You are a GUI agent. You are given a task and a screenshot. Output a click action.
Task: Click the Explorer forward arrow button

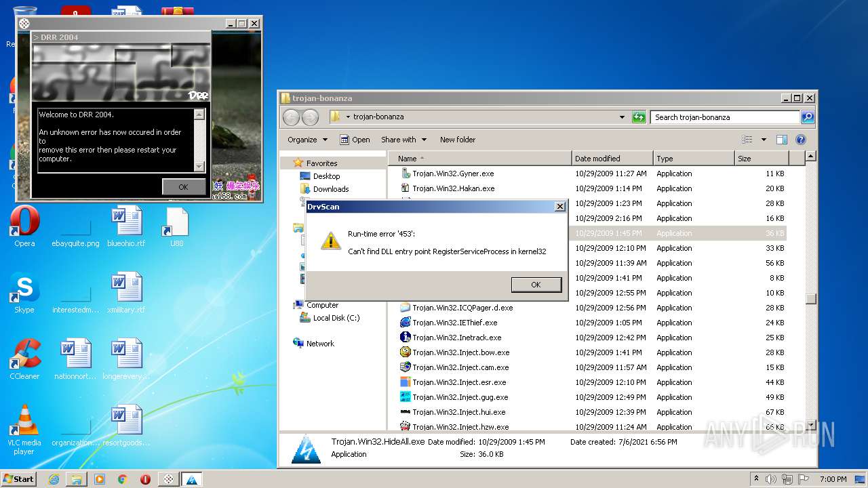coord(310,117)
